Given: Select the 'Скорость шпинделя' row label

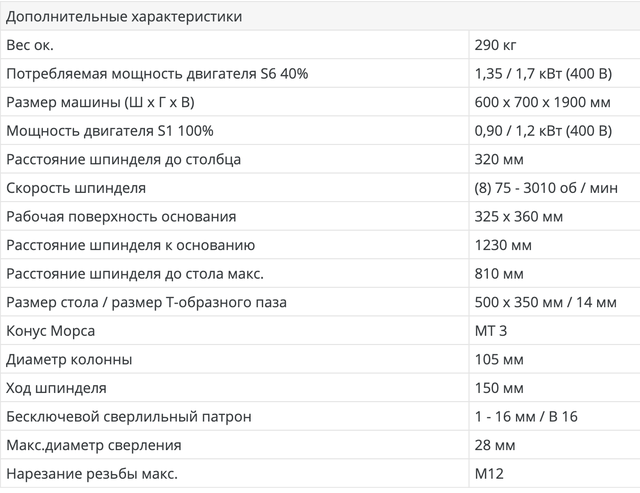Looking at the screenshot, I should click(76, 188).
